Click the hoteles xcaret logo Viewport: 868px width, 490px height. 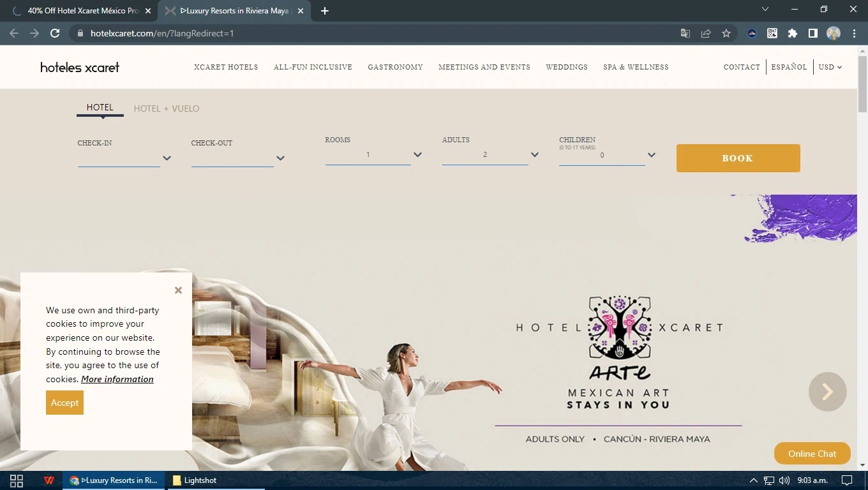80,67
